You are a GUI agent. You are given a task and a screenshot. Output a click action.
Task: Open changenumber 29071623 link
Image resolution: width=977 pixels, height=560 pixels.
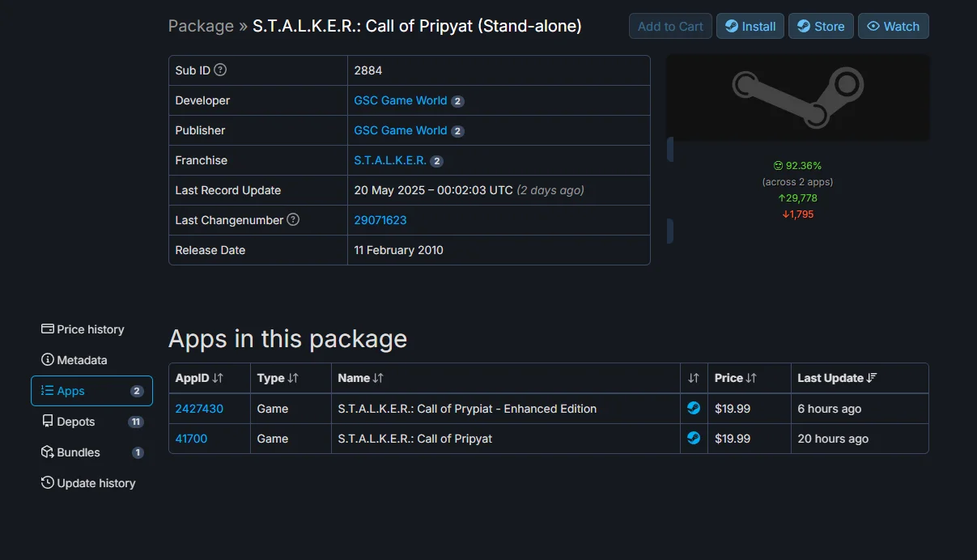380,220
